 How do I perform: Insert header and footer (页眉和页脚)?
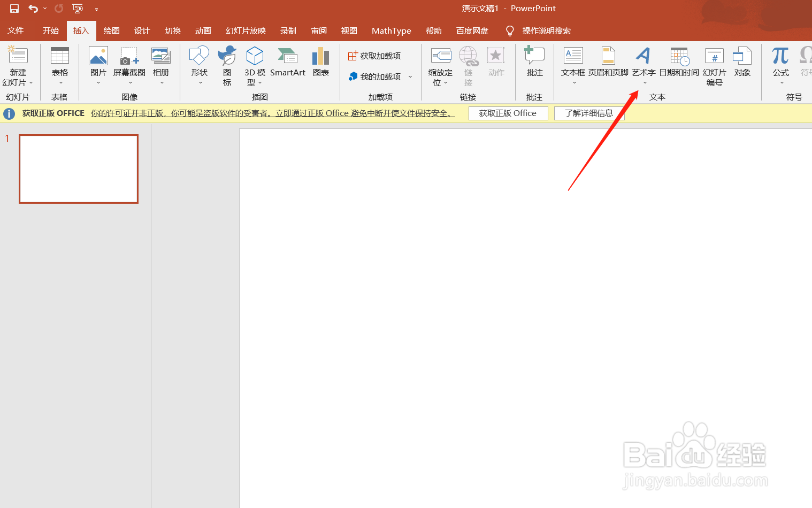608,62
